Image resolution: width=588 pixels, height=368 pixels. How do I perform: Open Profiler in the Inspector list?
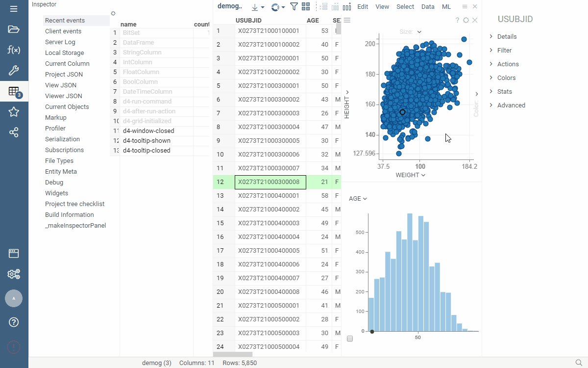pos(55,129)
